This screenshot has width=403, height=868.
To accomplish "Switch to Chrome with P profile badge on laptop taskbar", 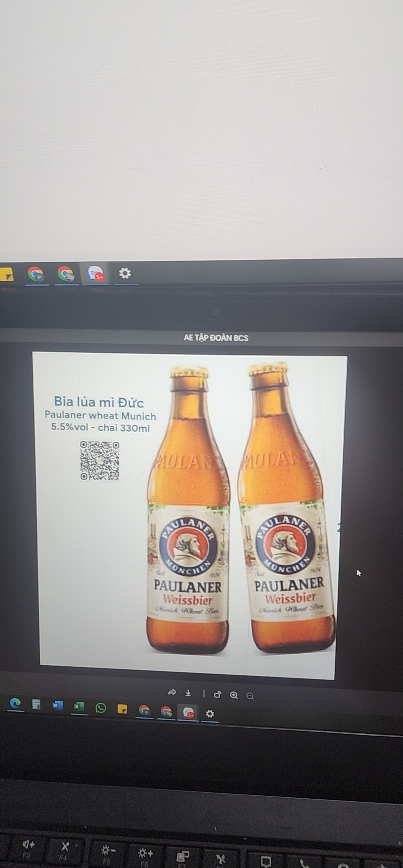I will 144,710.
